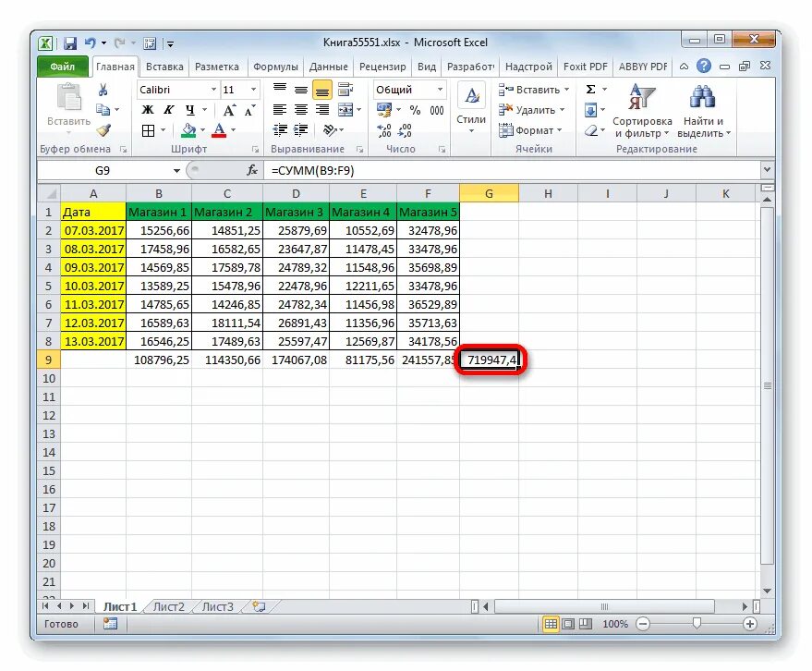
Task: Switch to the Данные ribbon tab
Action: pyautogui.click(x=328, y=67)
